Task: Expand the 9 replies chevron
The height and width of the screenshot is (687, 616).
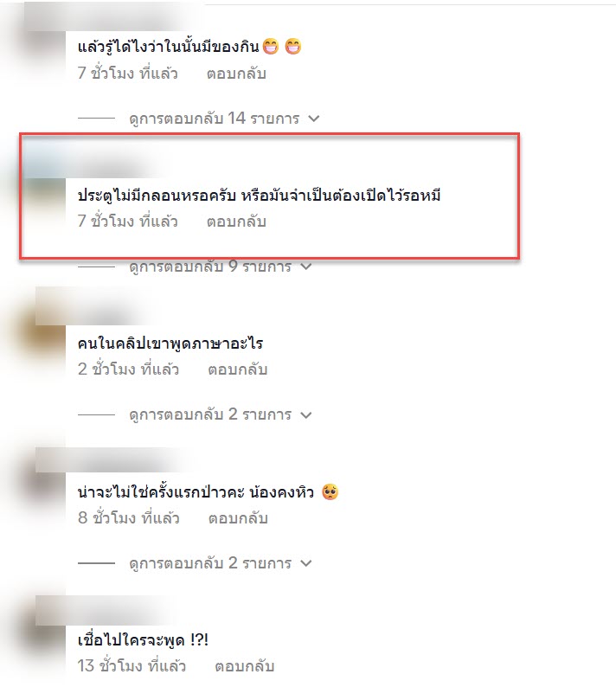Action: (x=305, y=266)
